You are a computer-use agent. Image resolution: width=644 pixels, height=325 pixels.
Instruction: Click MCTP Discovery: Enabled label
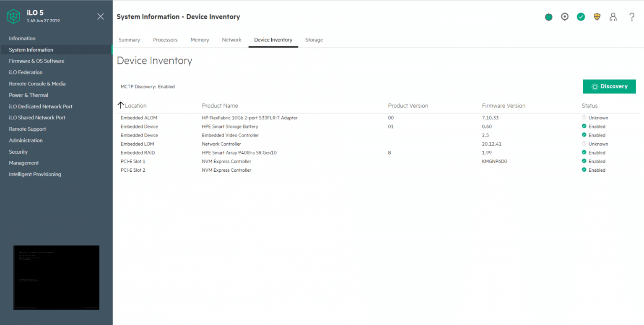point(148,87)
